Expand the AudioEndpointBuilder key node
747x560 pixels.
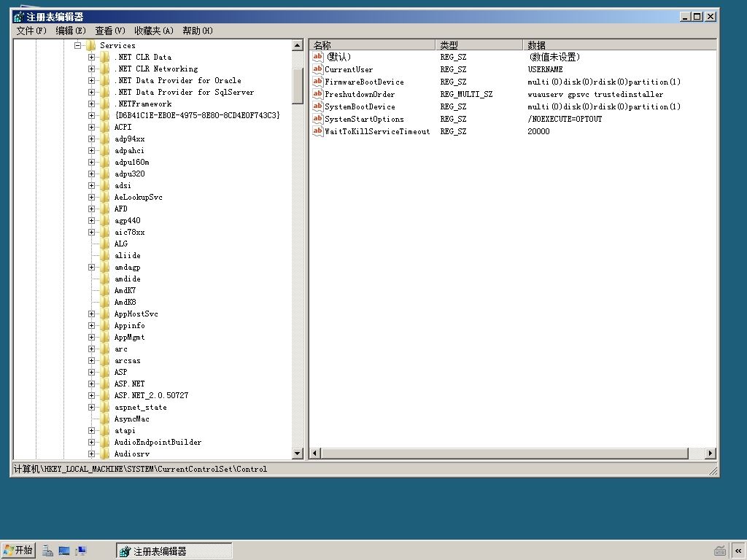coord(91,443)
